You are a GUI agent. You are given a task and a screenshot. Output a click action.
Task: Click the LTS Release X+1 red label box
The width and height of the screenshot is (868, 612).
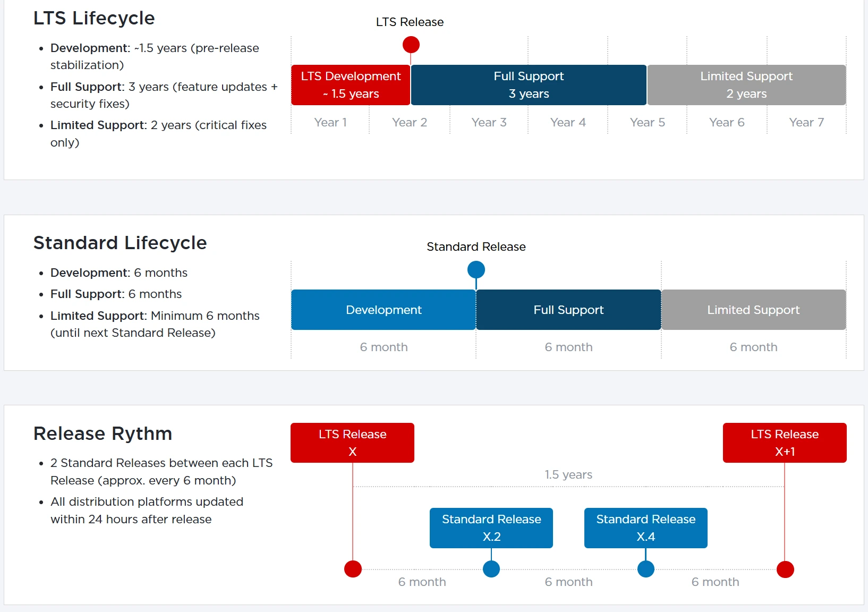785,443
